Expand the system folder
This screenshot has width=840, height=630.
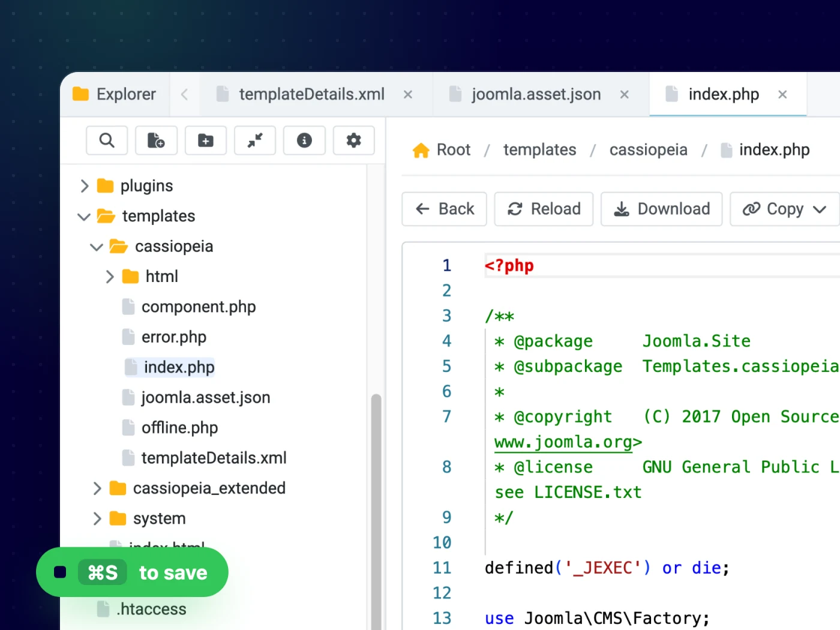[x=97, y=518]
